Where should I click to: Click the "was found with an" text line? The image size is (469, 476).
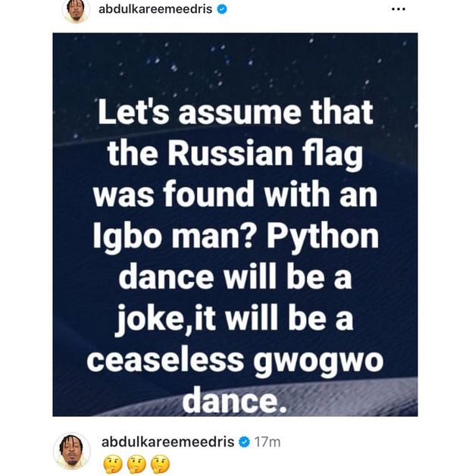pyautogui.click(x=235, y=195)
